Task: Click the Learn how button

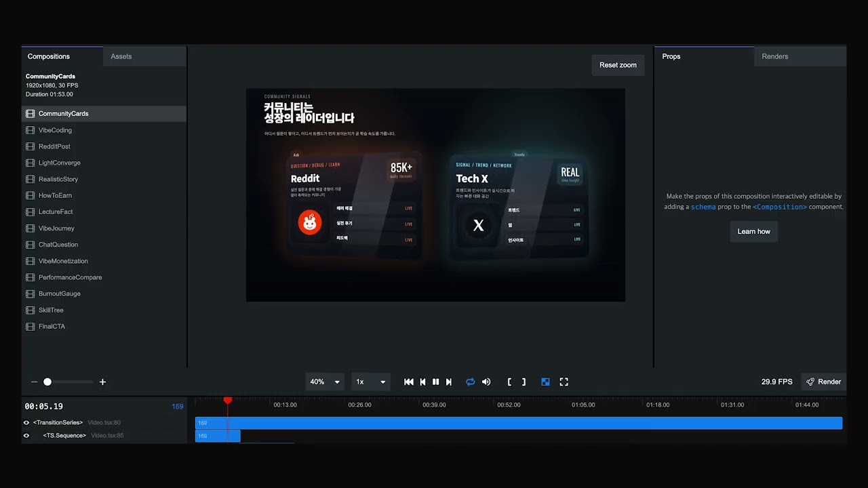Action: click(x=754, y=232)
